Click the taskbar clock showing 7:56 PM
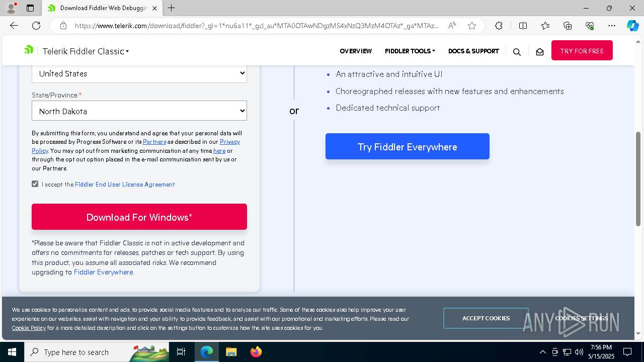Image resolution: width=644 pixels, height=362 pixels. click(601, 352)
